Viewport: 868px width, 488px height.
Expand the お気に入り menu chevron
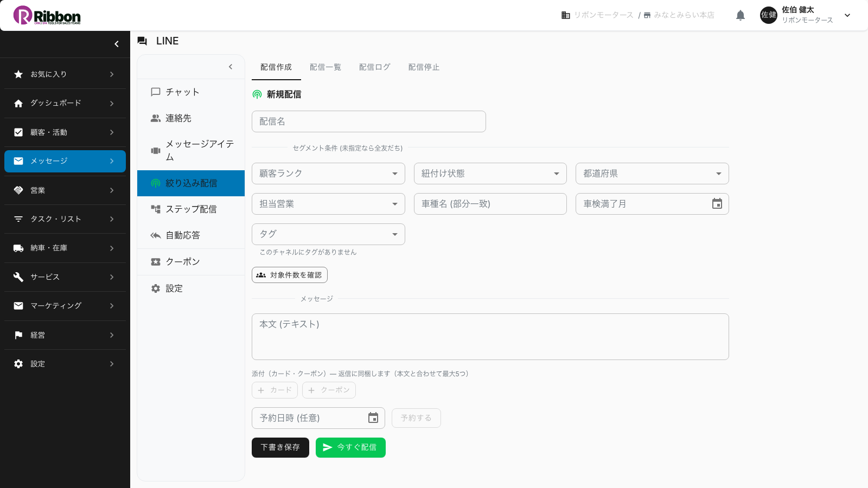[112, 74]
